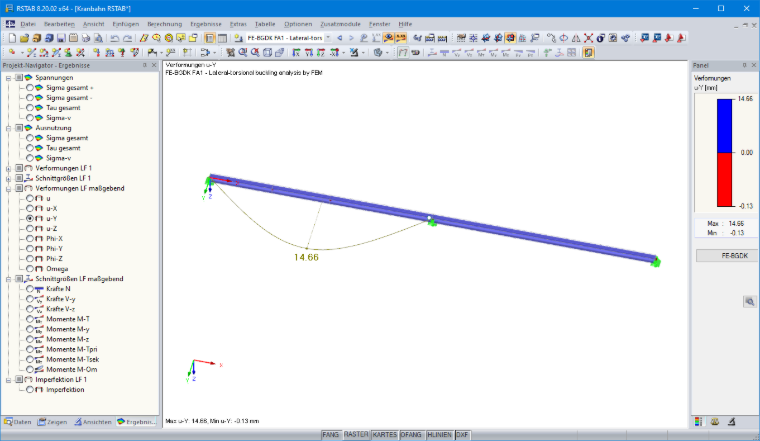Set view in Z direction
760x441 pixels.
pyautogui.click(x=321, y=52)
